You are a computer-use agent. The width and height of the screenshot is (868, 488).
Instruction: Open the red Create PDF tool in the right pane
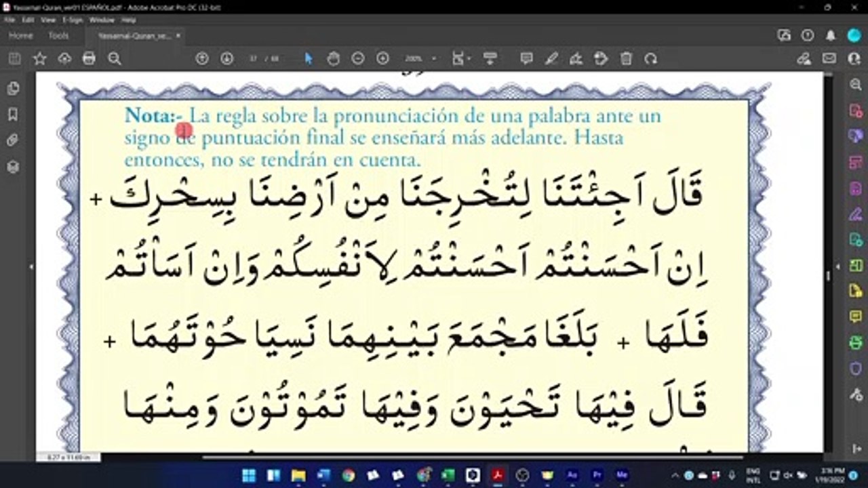click(855, 110)
